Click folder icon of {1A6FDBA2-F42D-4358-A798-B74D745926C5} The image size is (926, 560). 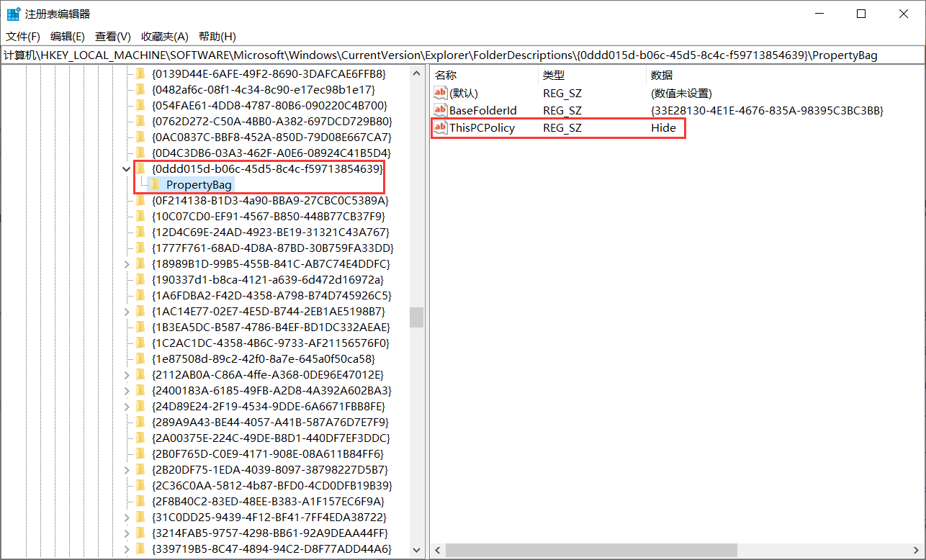point(142,295)
